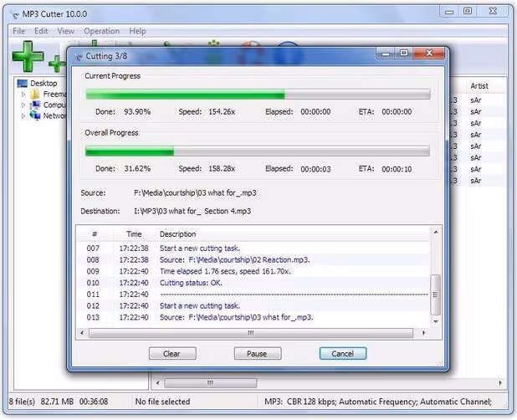The height and width of the screenshot is (420, 517).
Task: Click the # column header in the log
Action: coord(95,234)
